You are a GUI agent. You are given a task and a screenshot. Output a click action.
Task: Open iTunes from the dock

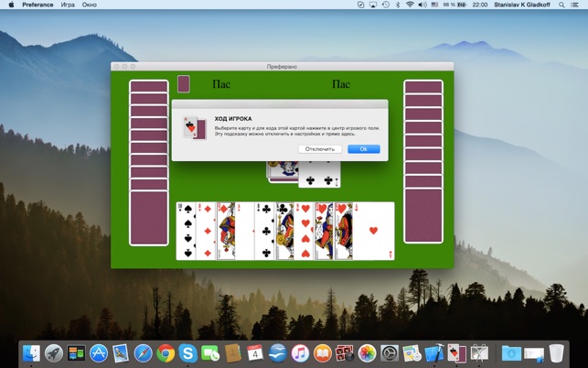click(300, 352)
